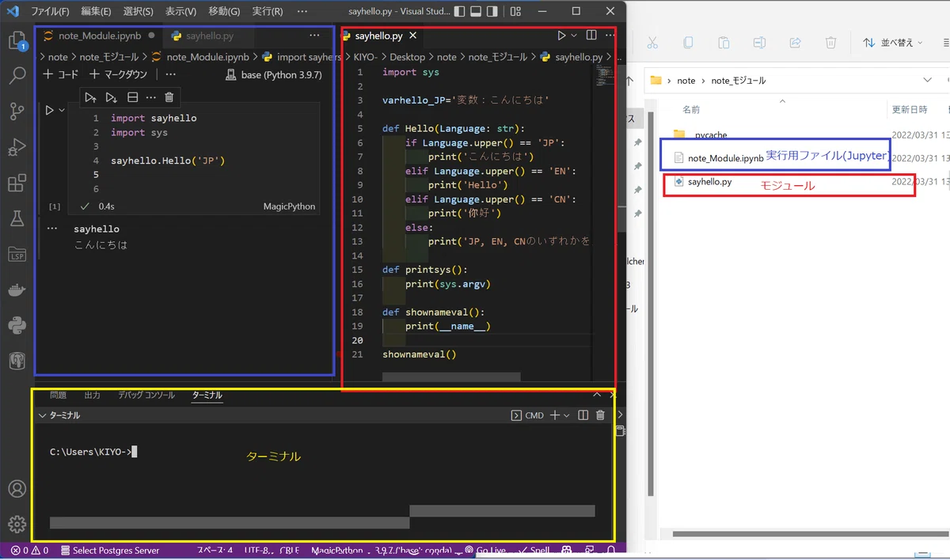Expand the File Explorer address bar dropdown
This screenshot has width=950, height=560.
(928, 80)
